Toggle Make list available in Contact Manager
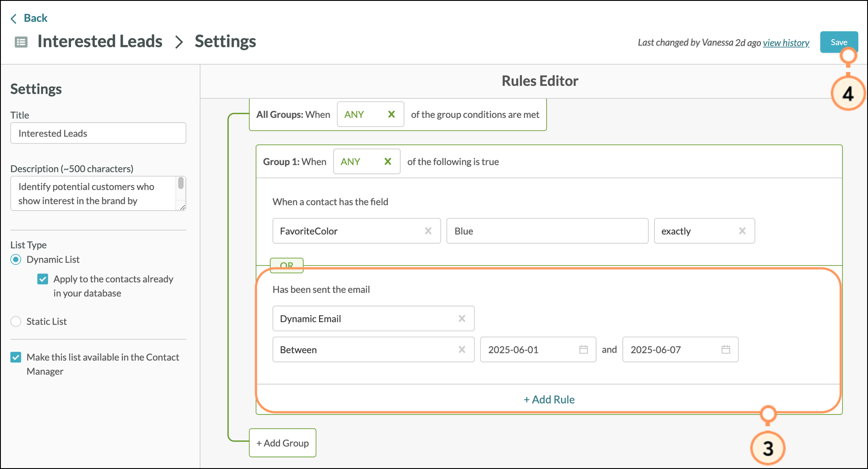The width and height of the screenshot is (868, 469). (16, 357)
